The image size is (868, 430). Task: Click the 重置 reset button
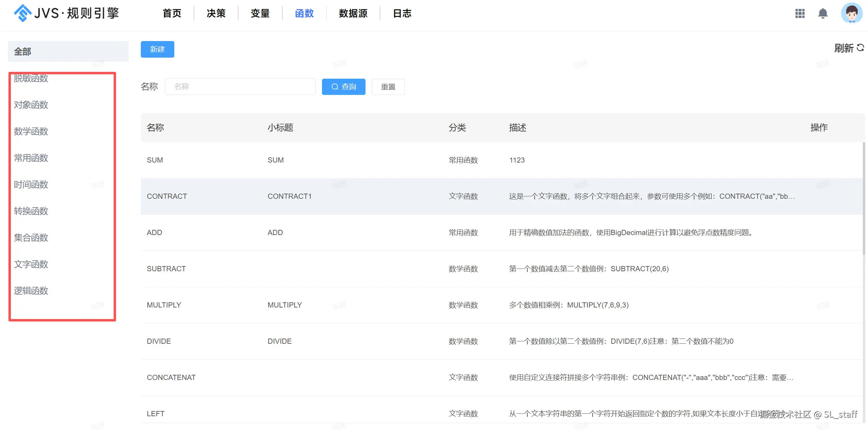388,87
